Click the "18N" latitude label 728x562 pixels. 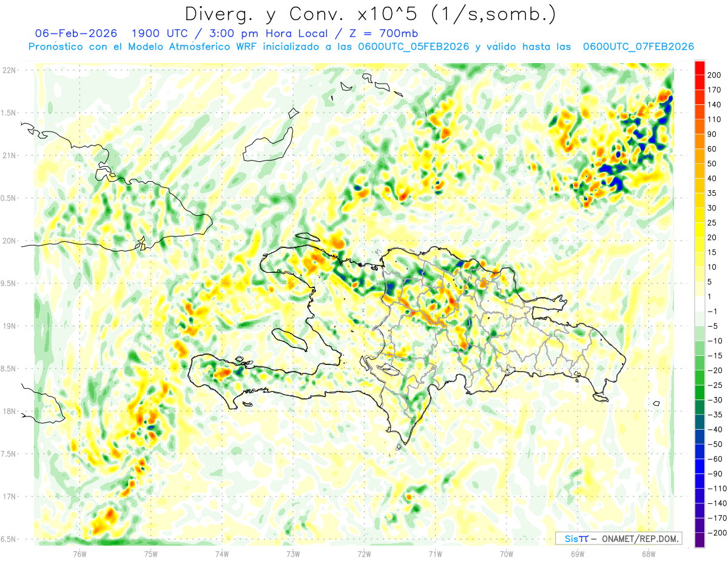click(9, 411)
